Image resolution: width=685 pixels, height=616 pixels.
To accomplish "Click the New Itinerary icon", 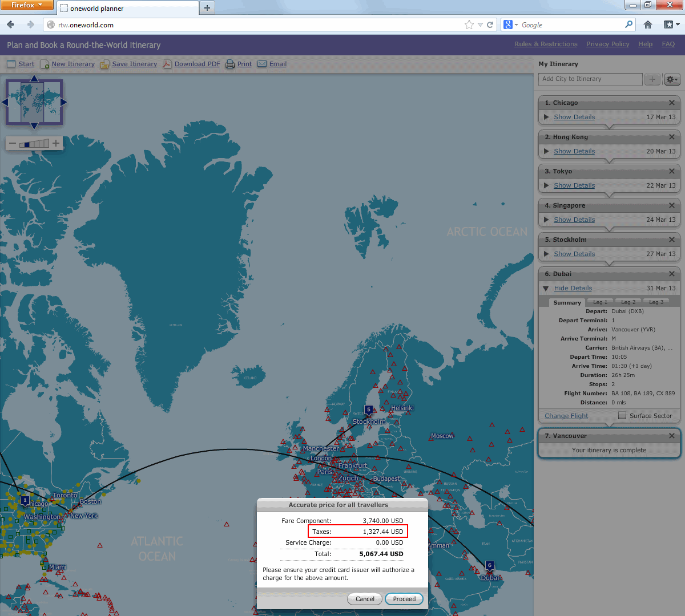I will click(x=45, y=64).
